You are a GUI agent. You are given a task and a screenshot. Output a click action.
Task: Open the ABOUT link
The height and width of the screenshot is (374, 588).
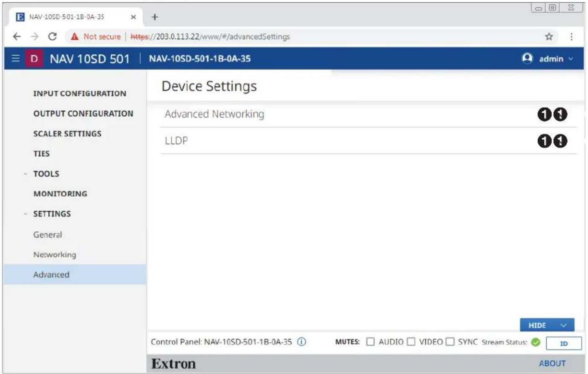552,364
